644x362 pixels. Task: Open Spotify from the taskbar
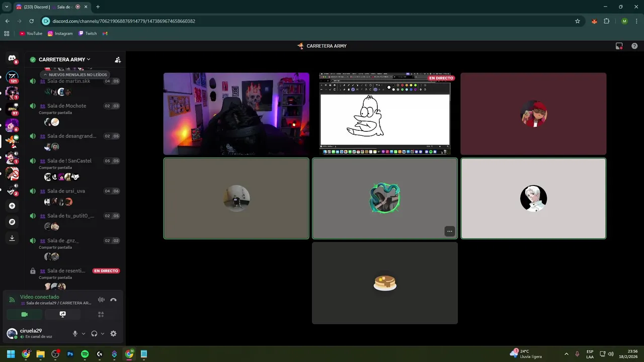point(85,354)
